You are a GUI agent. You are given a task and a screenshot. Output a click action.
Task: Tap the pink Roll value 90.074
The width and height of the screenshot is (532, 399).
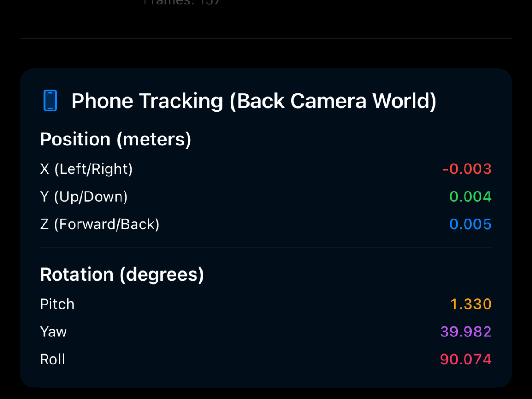[465, 359]
